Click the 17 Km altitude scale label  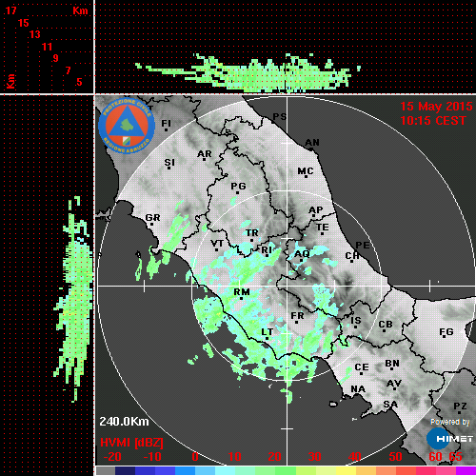point(10,10)
